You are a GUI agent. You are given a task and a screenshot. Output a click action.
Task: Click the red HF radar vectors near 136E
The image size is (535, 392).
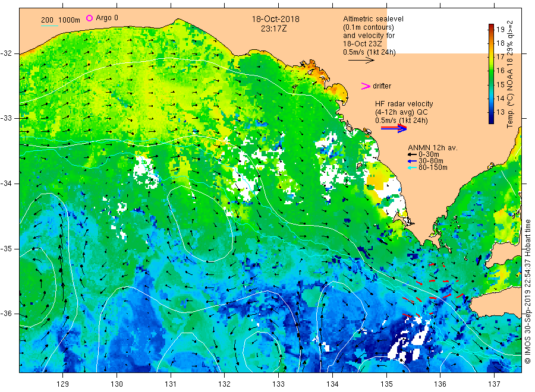[x=433, y=290]
